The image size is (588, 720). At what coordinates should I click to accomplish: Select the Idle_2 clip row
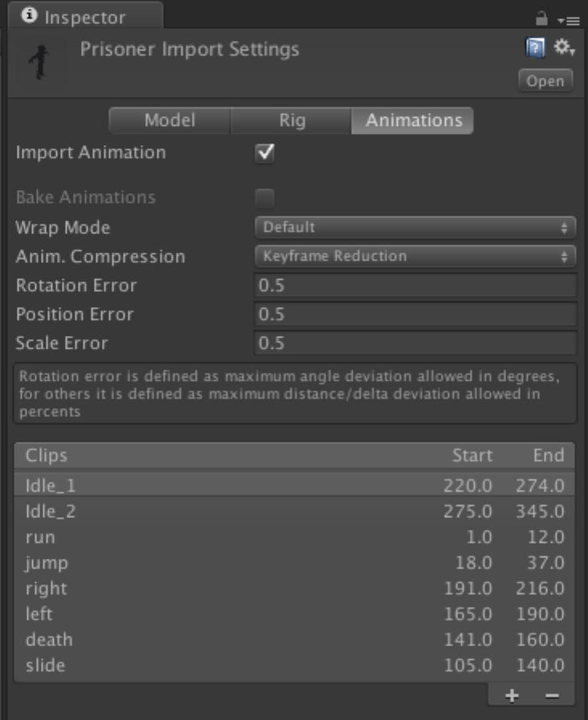(294, 512)
